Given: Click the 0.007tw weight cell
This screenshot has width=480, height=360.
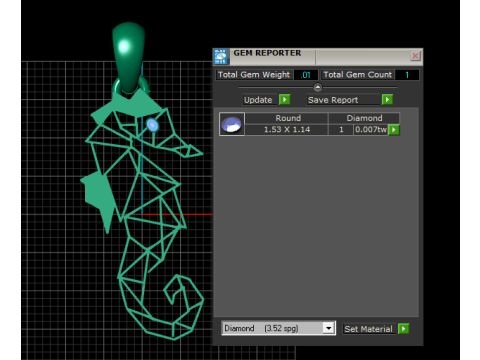Looking at the screenshot, I should coord(371,129).
